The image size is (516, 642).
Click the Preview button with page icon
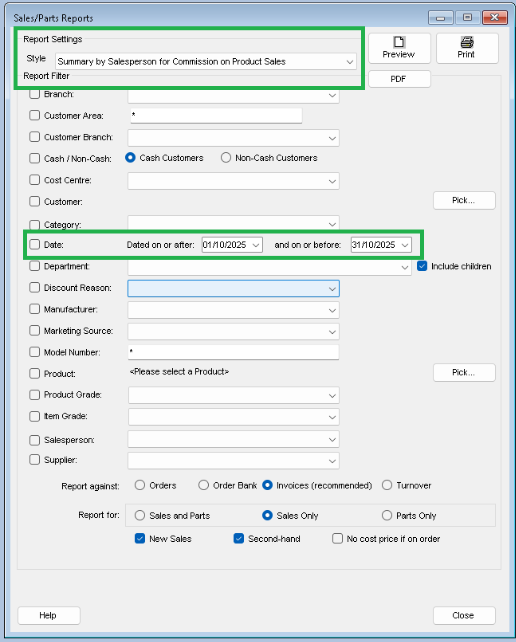[399, 48]
